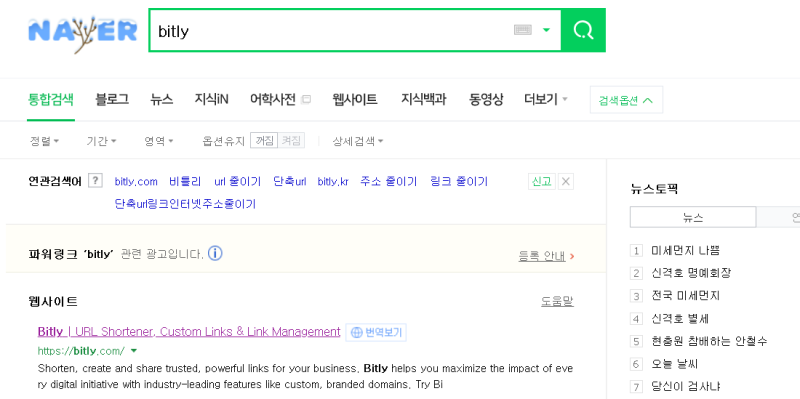Open the 정렬 sort dropdown
Viewport: 800px width, 399px height.
click(44, 141)
